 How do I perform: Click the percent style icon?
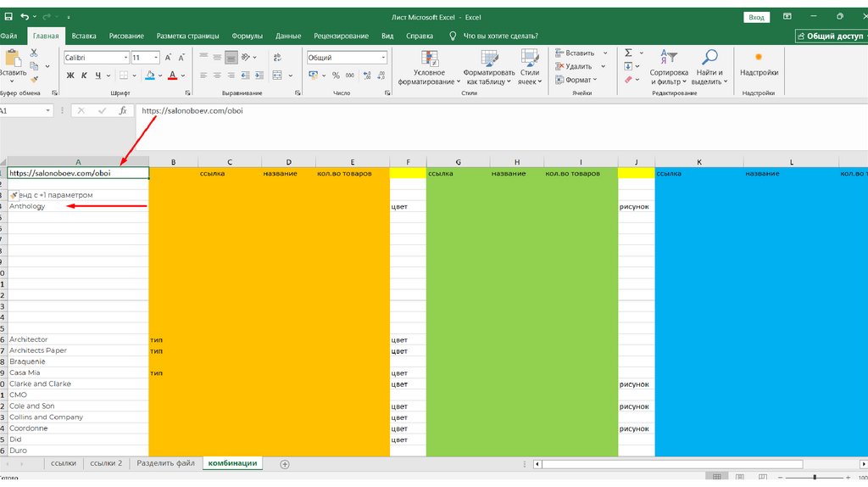pyautogui.click(x=336, y=76)
